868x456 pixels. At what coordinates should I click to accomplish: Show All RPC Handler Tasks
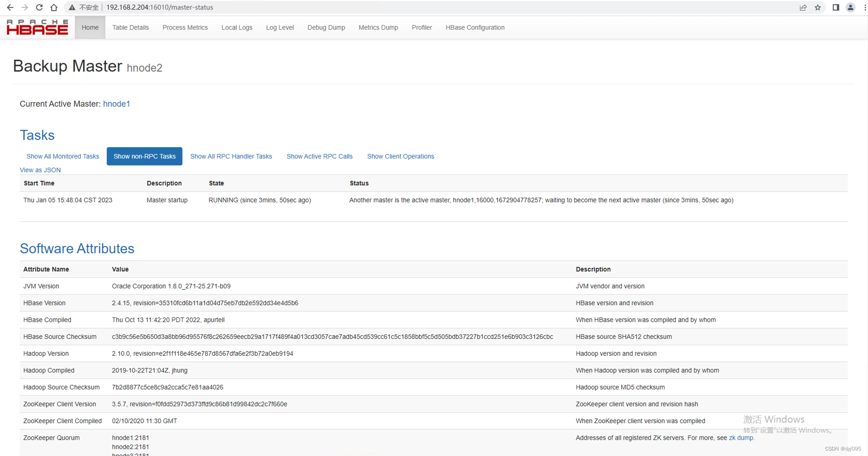[231, 156]
